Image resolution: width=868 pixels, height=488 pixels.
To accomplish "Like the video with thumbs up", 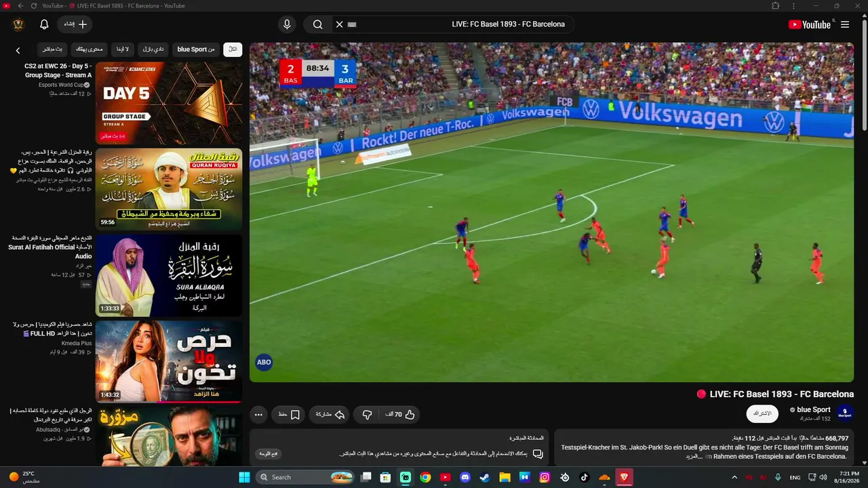I will pos(400,415).
